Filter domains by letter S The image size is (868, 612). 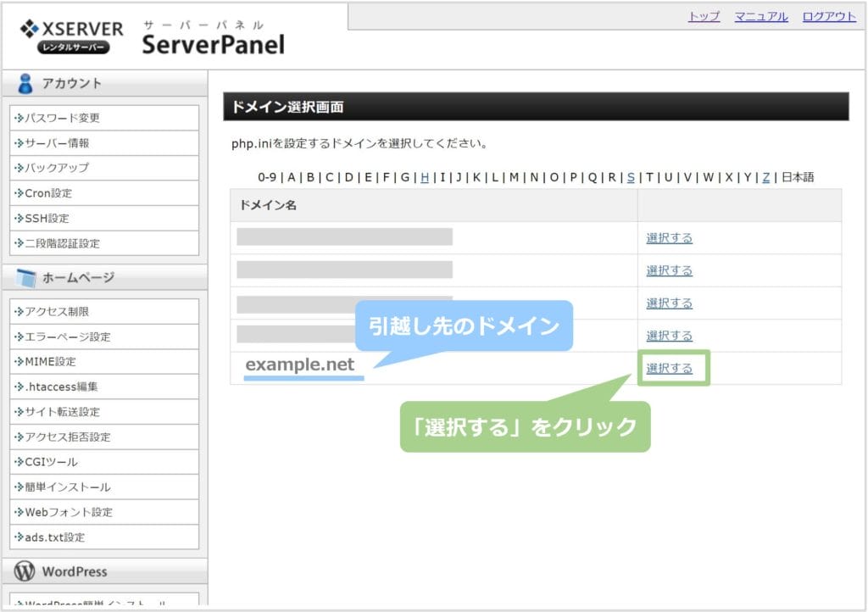pos(631,177)
